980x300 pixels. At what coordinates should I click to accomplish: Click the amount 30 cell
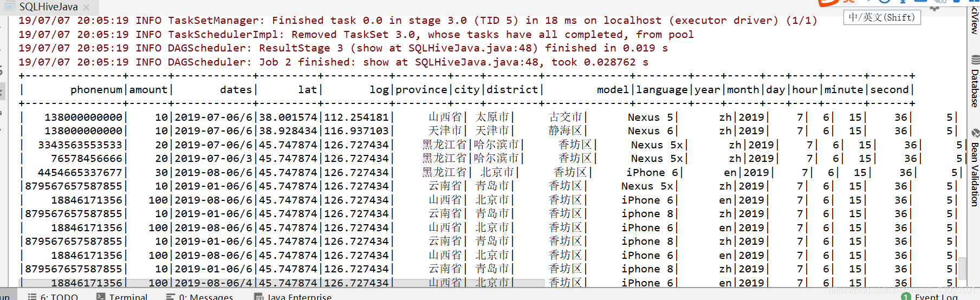[x=161, y=173]
